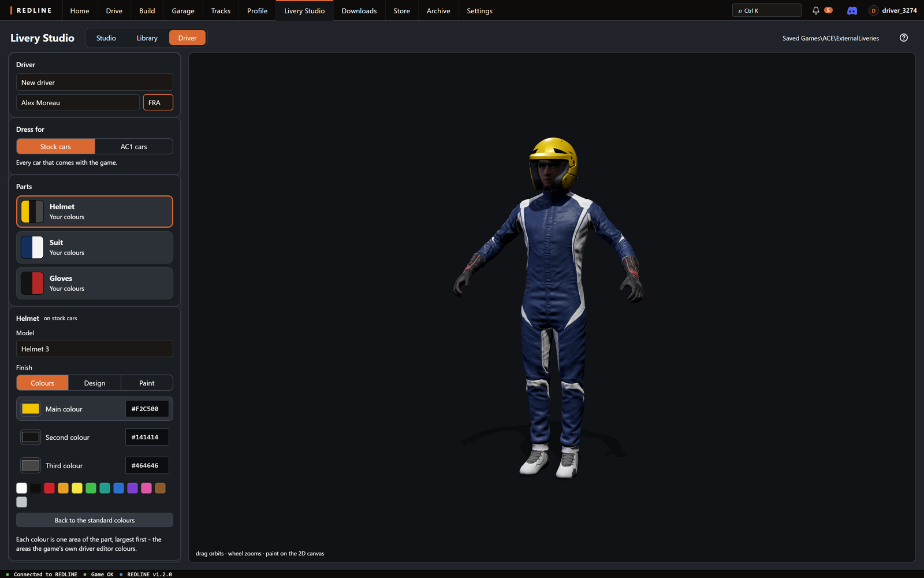Edit the #F2C500 hex field
Image resolution: width=924 pixels, height=578 pixels.
pyautogui.click(x=147, y=409)
